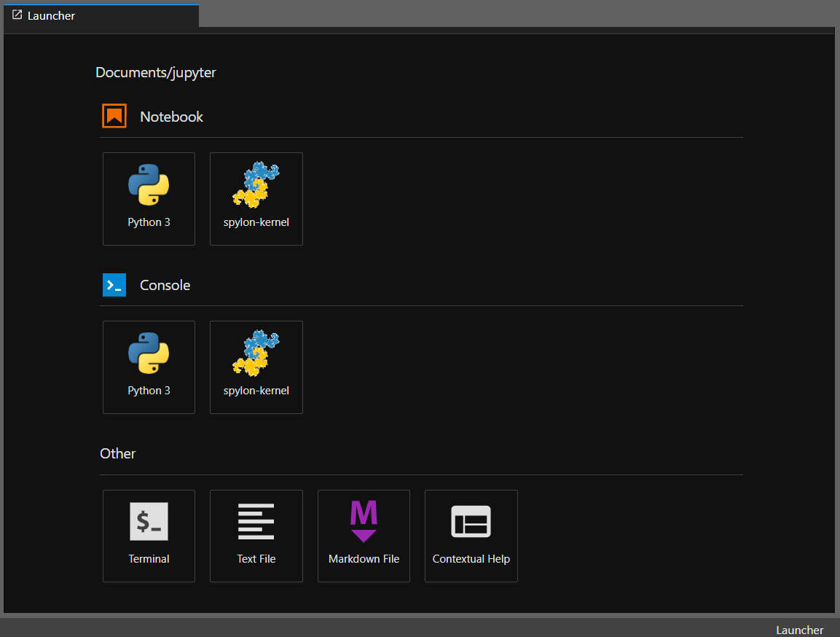Screen dimensions: 840x637
Task: Create a spylon-kernel notebook
Action: coord(256,198)
